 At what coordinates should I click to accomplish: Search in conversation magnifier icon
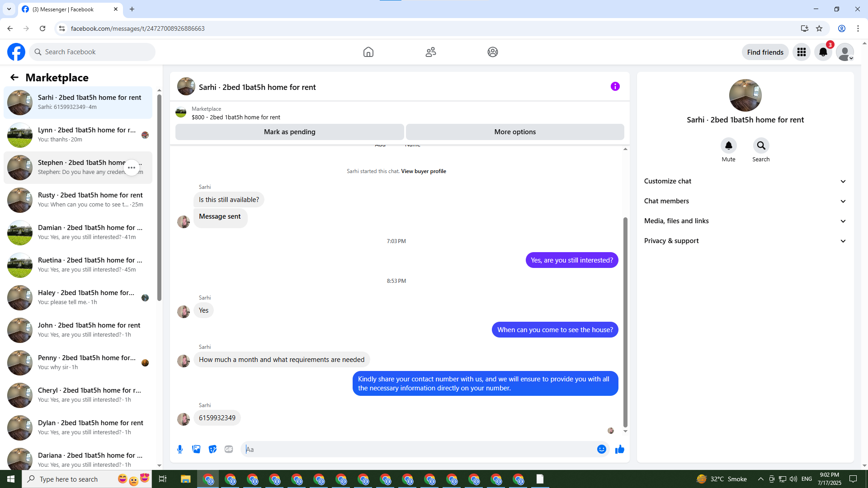pos(761,145)
